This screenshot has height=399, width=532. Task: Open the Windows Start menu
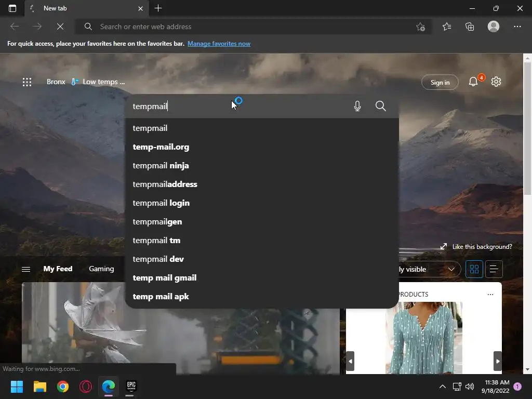pos(17,387)
